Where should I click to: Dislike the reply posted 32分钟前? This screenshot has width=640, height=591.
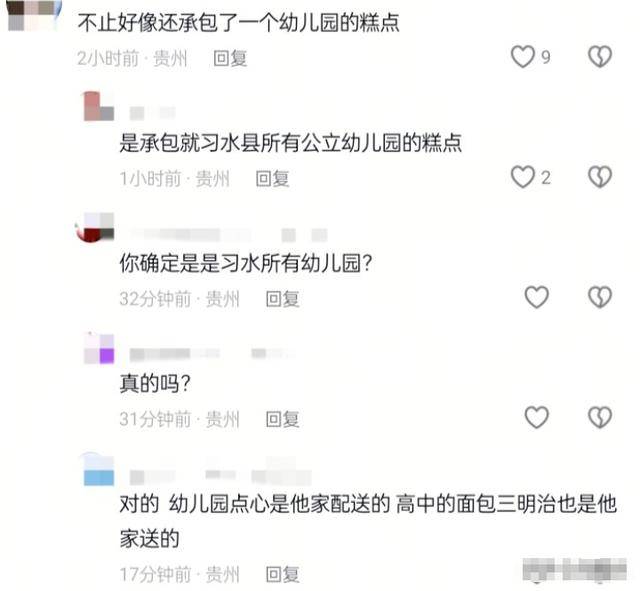(x=600, y=297)
